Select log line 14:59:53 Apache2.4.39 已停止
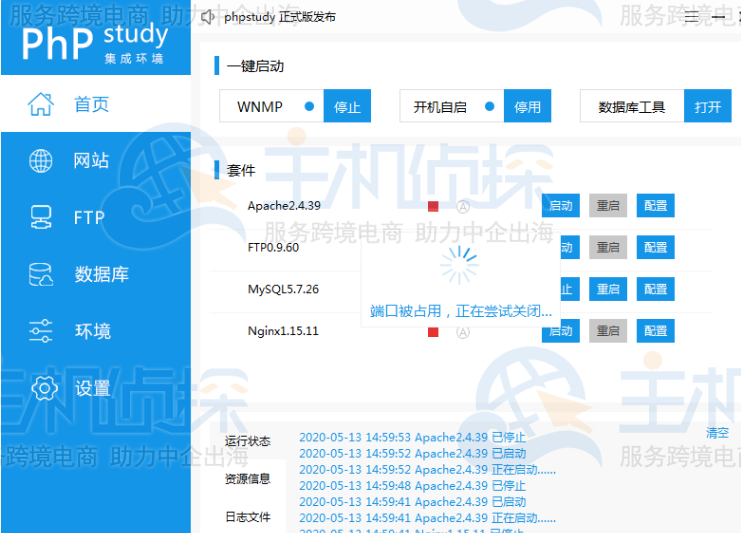The width and height of the screenshot is (741, 533). coord(413,438)
